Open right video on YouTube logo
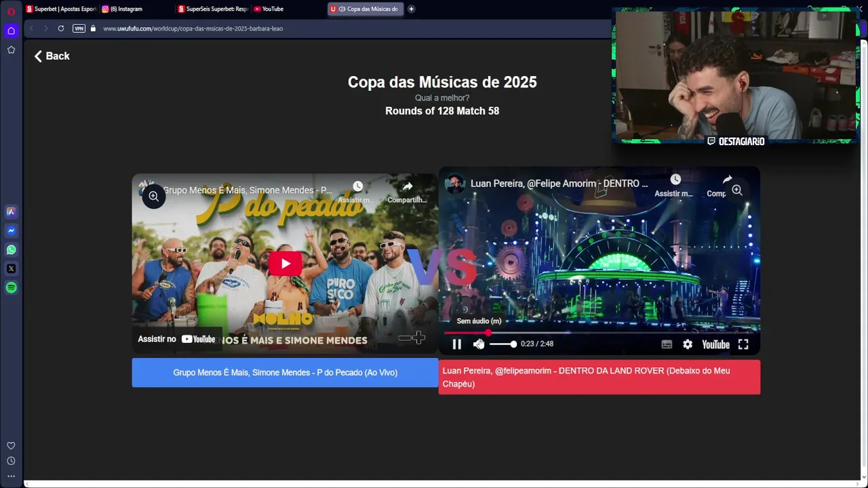The width and height of the screenshot is (868, 488). pos(715,344)
